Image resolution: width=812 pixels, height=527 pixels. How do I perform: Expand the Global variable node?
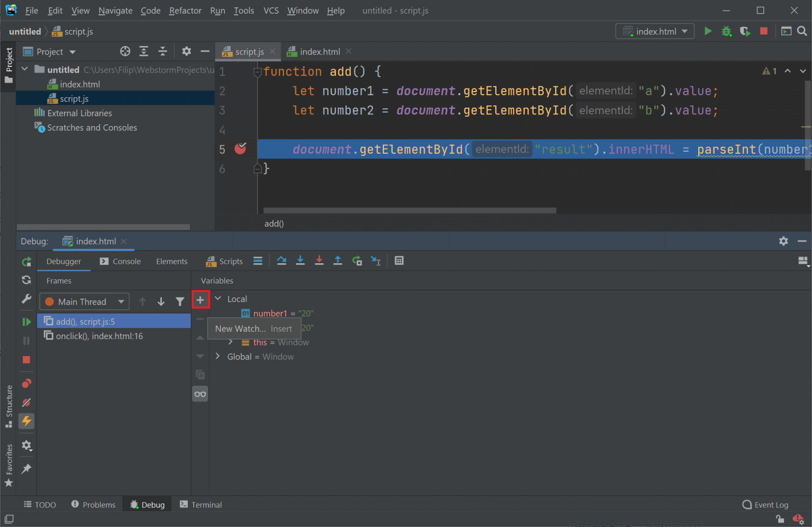(x=218, y=356)
